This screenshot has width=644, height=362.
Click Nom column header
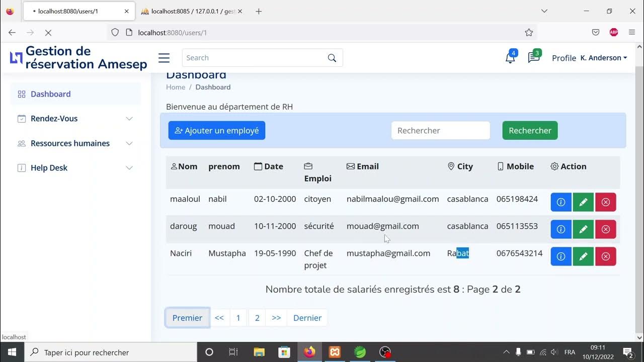pyautogui.click(x=184, y=166)
